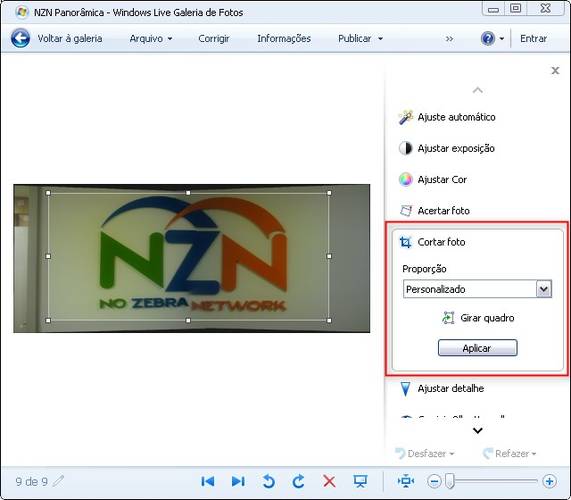The image size is (571, 500).
Task: Click the Ajustar Cor label
Action: pos(442,180)
